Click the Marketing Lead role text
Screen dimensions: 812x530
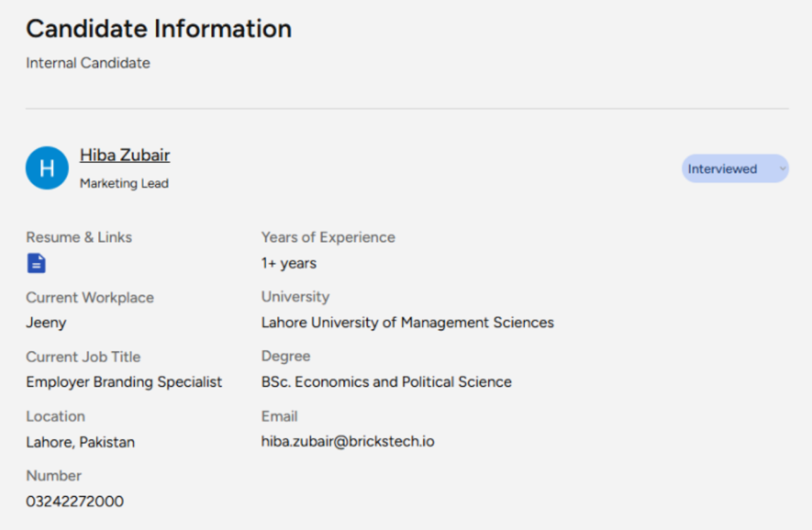point(124,183)
